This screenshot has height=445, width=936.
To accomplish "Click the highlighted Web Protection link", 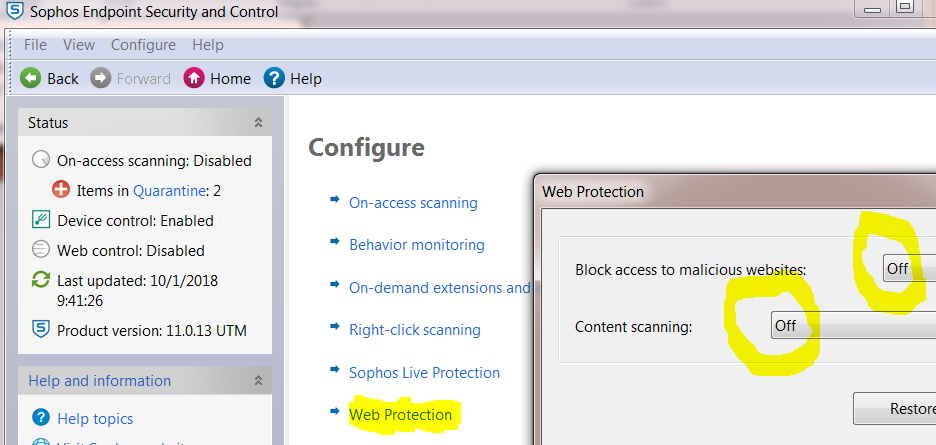I will pos(401,415).
